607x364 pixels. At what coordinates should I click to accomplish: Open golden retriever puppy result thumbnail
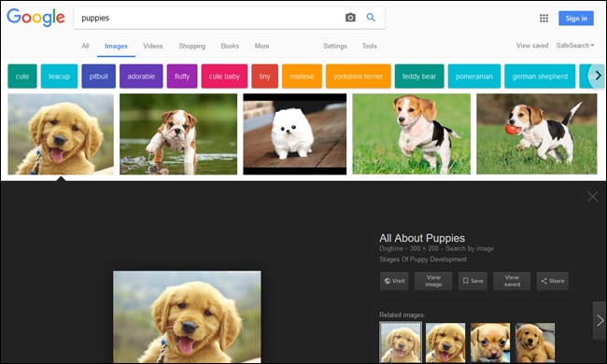[61, 133]
